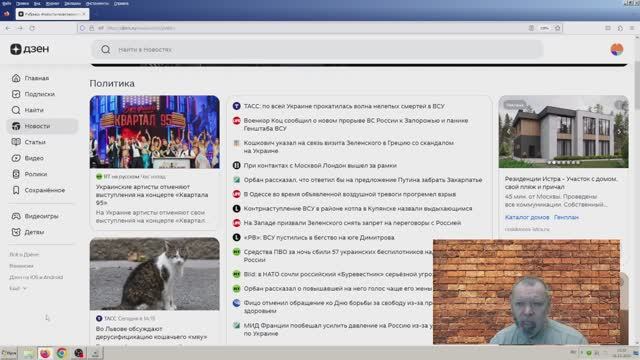The width and height of the screenshot is (640, 360).
Task: Open the Инструменты menu
Action: point(97,3)
